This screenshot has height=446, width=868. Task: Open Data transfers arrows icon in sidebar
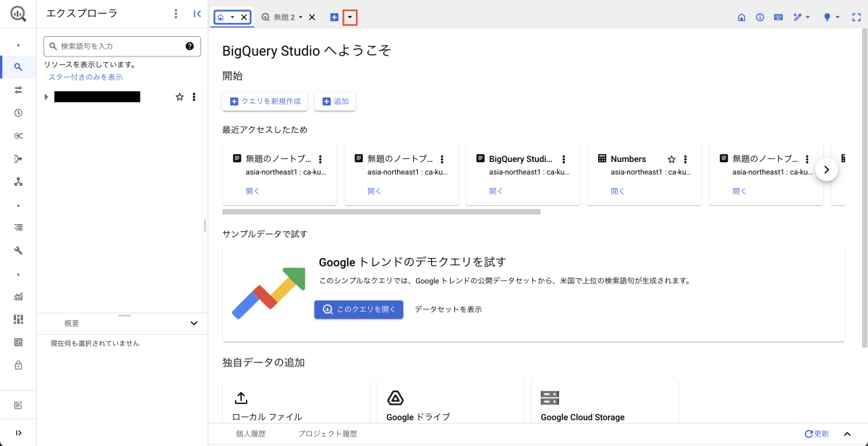18,90
